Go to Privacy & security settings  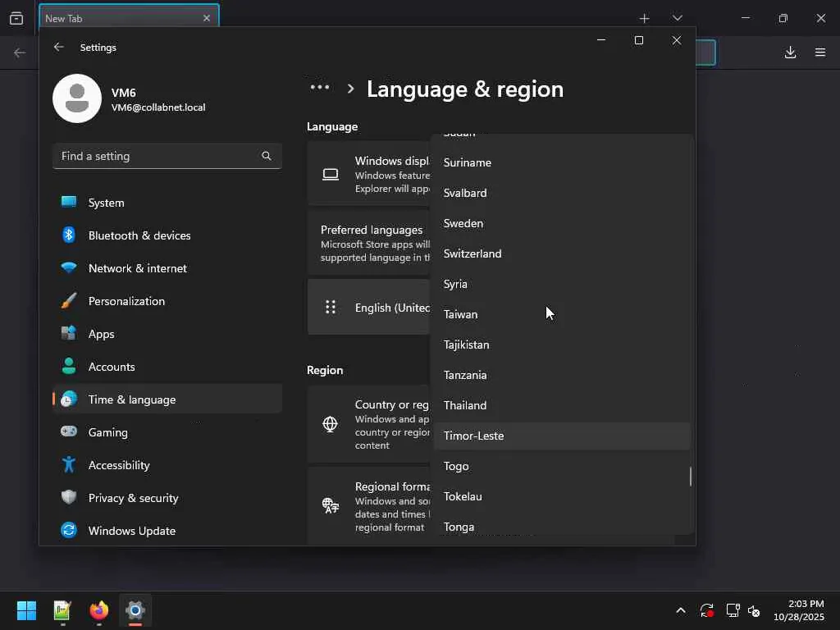tap(167, 498)
